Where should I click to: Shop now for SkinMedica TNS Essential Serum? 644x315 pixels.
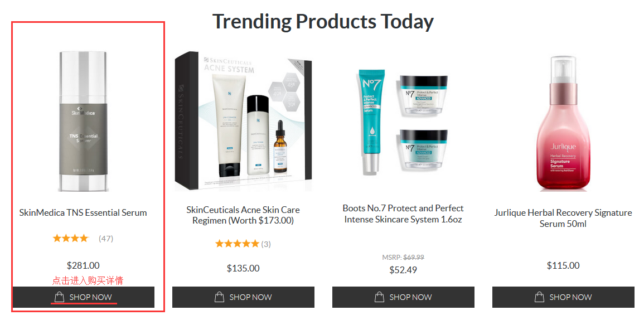point(84,297)
